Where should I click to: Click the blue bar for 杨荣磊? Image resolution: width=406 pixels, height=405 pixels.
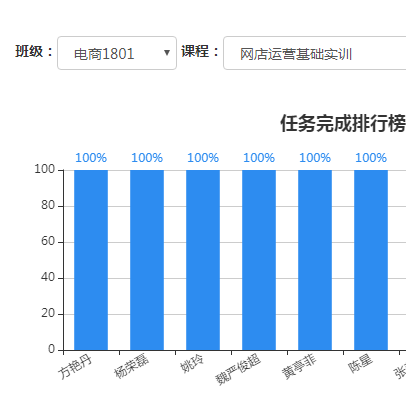147,260
